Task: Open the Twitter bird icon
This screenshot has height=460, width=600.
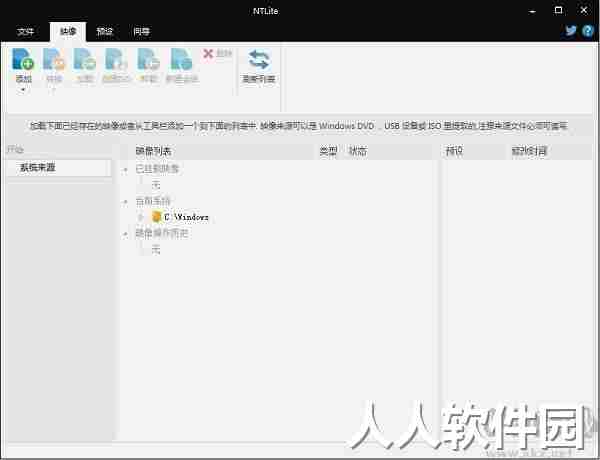Action: pyautogui.click(x=571, y=31)
